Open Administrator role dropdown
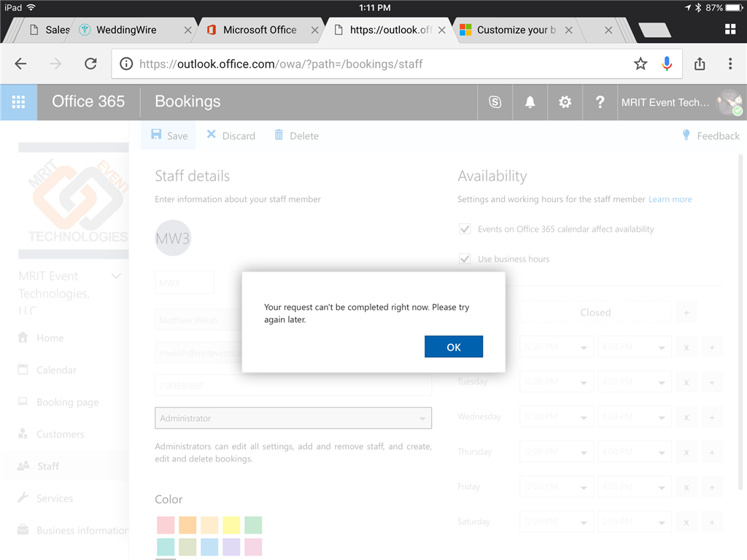The height and width of the screenshot is (560, 747). (x=293, y=418)
